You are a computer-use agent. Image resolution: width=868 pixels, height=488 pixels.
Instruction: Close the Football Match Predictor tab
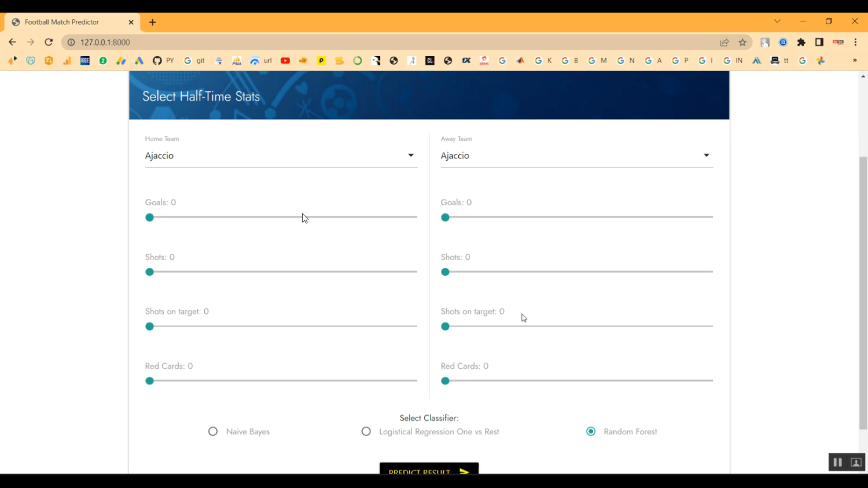(x=131, y=22)
